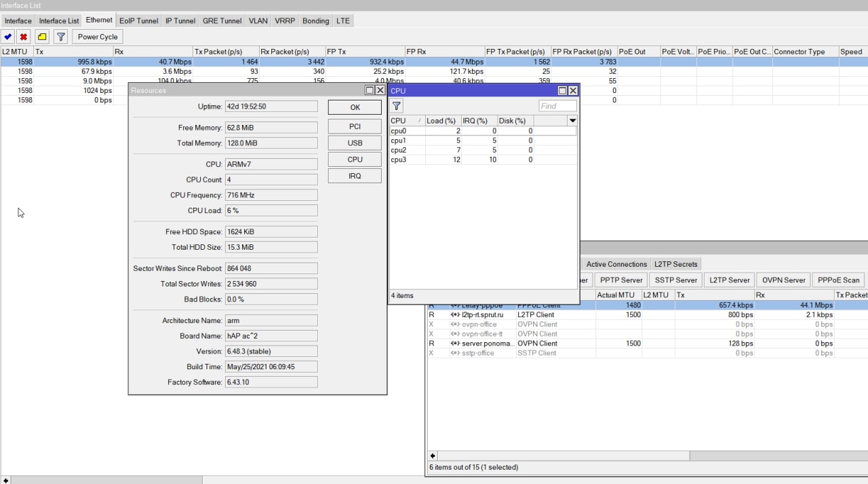Click the left scroll arrow of main window scrollbar

[6, 481]
